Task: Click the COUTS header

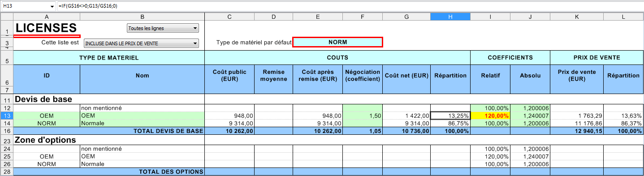Action: [x=337, y=58]
